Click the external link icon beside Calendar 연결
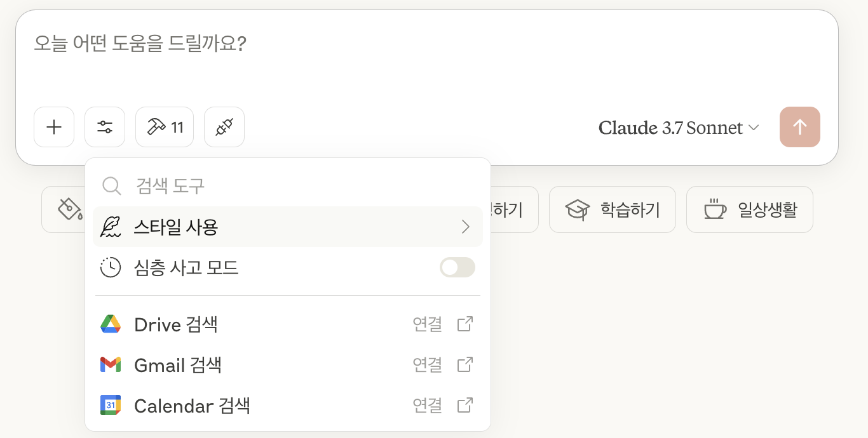This screenshot has height=438, width=868. [465, 405]
